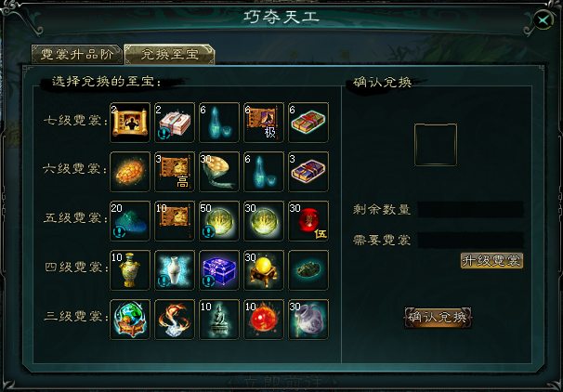Choose the golden vase in 四级霓裳 row
This screenshot has height=392, width=563.
click(130, 270)
